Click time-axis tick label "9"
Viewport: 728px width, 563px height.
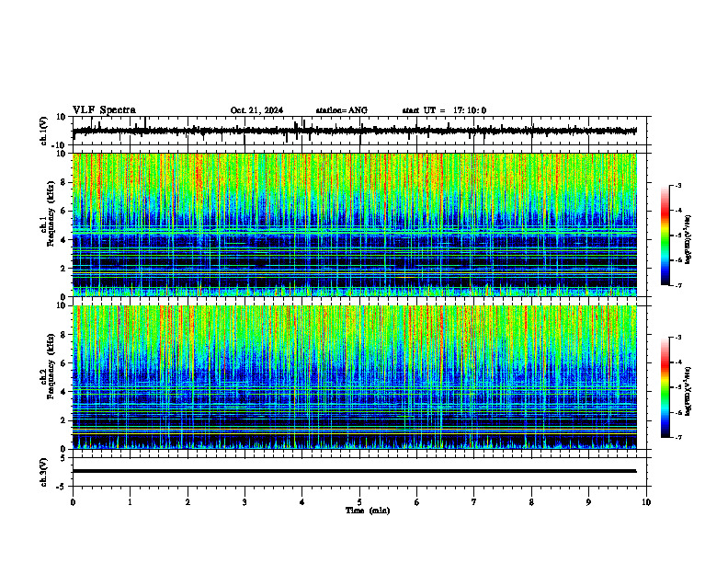tap(588, 502)
